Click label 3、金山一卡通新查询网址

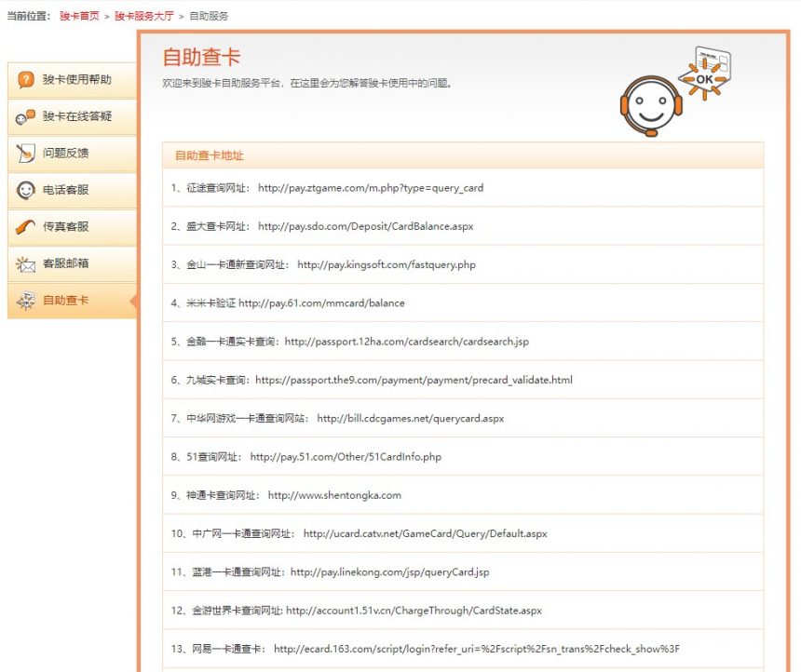pyautogui.click(x=230, y=264)
